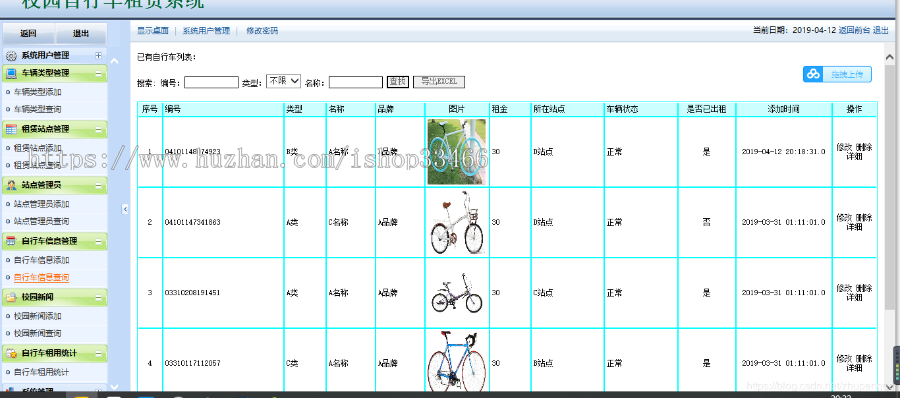Click the 添加时间 column header
This screenshot has width=900, height=398.
coord(783,109)
